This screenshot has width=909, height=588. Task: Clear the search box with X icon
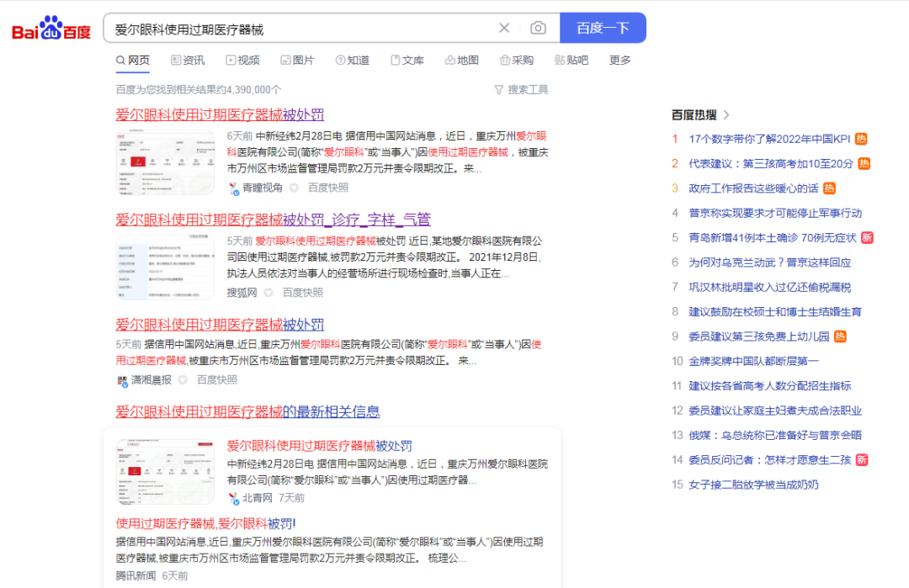504,28
